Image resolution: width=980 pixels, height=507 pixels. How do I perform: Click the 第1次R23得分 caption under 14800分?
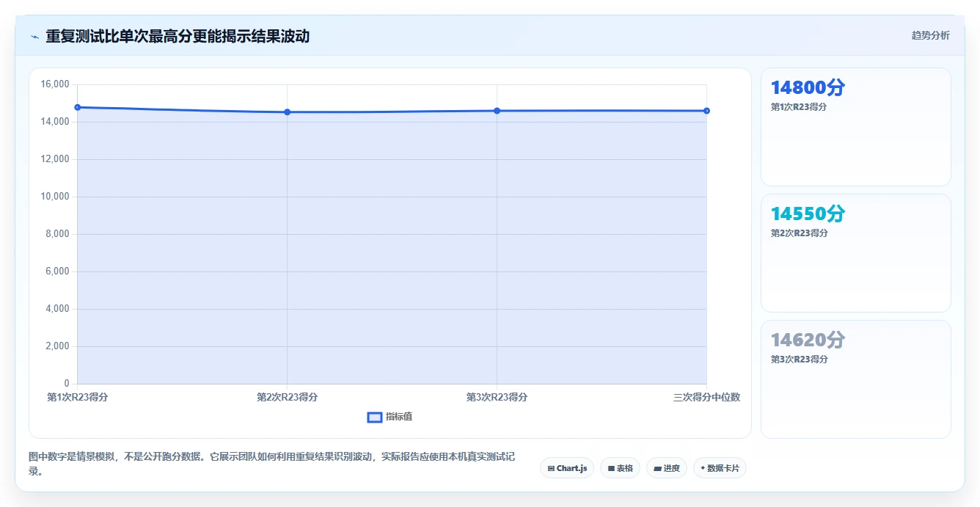click(799, 107)
